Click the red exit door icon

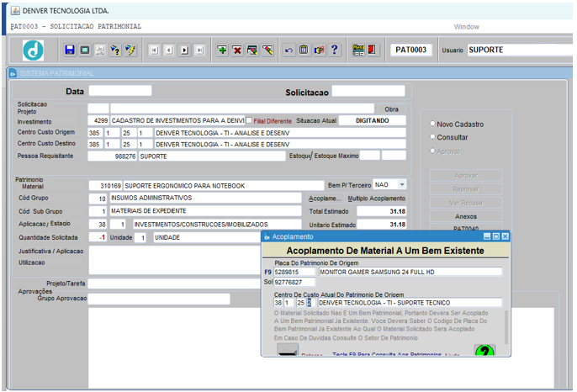point(373,50)
